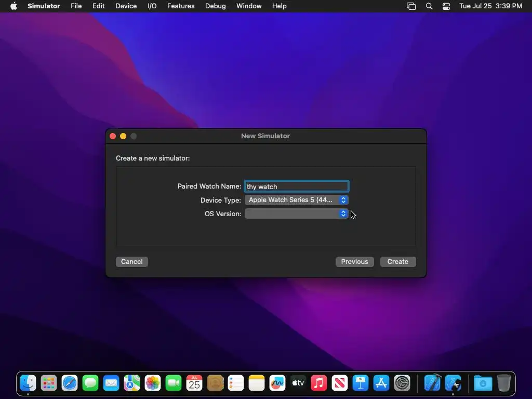Open the File menu
532x399 pixels.
click(x=76, y=6)
